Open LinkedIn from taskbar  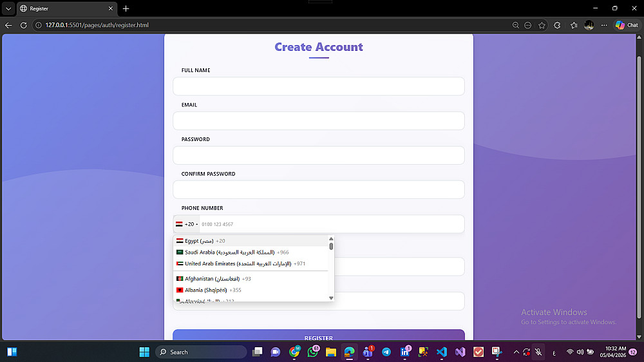pos(405,352)
